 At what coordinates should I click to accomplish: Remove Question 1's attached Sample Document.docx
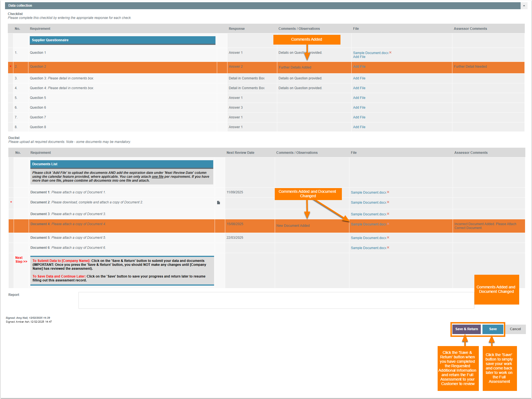[390, 52]
